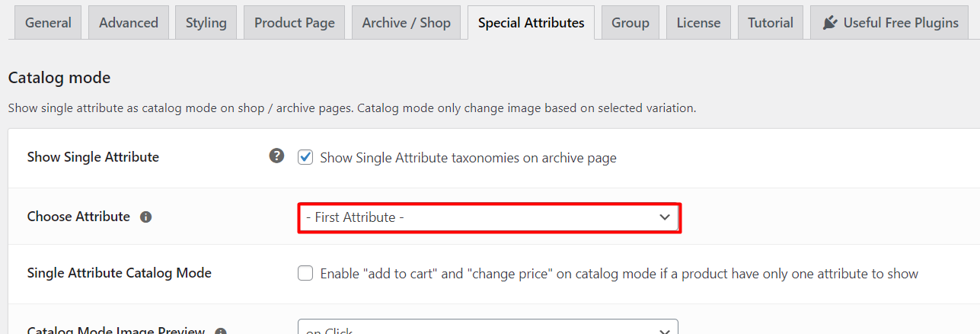This screenshot has height=334, width=980.
Task: Open the License tab
Action: 698,23
